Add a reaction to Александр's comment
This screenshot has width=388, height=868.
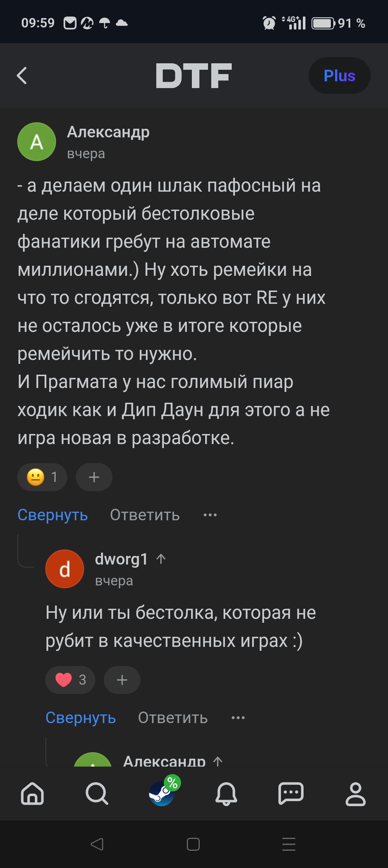[x=94, y=477]
